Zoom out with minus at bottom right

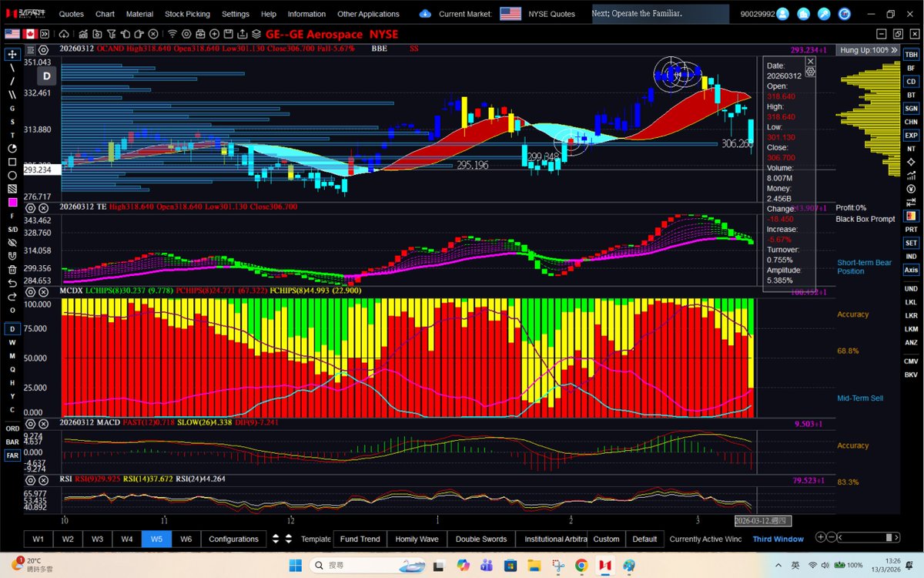(833, 537)
